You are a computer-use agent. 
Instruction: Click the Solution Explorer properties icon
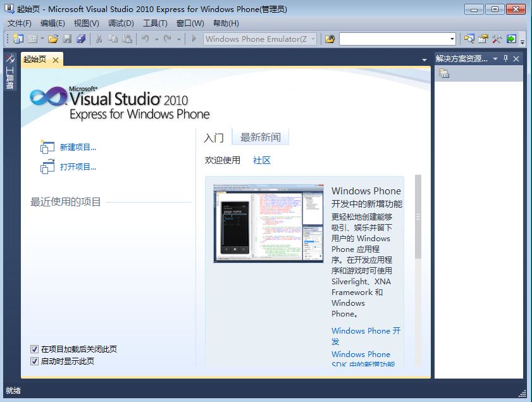point(444,73)
